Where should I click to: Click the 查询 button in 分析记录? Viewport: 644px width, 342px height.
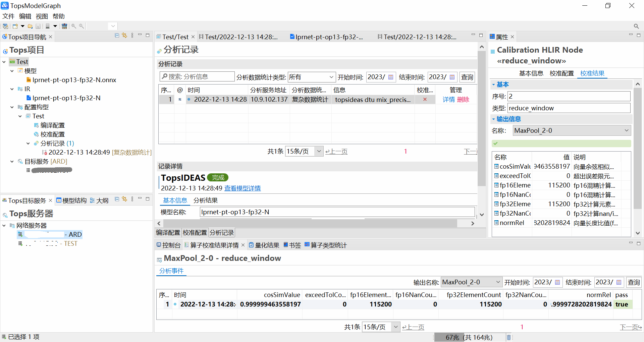(x=467, y=77)
